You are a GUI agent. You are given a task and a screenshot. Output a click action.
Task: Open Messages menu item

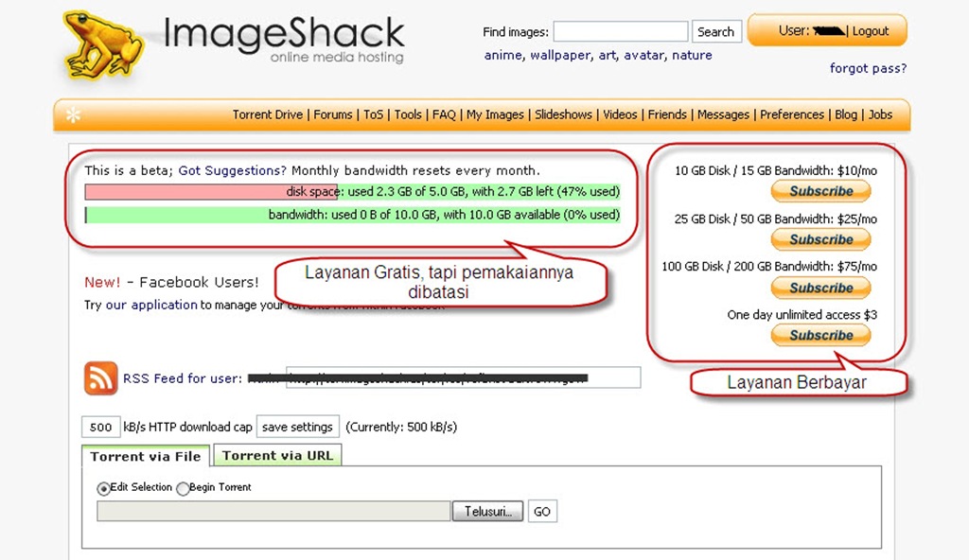point(723,114)
